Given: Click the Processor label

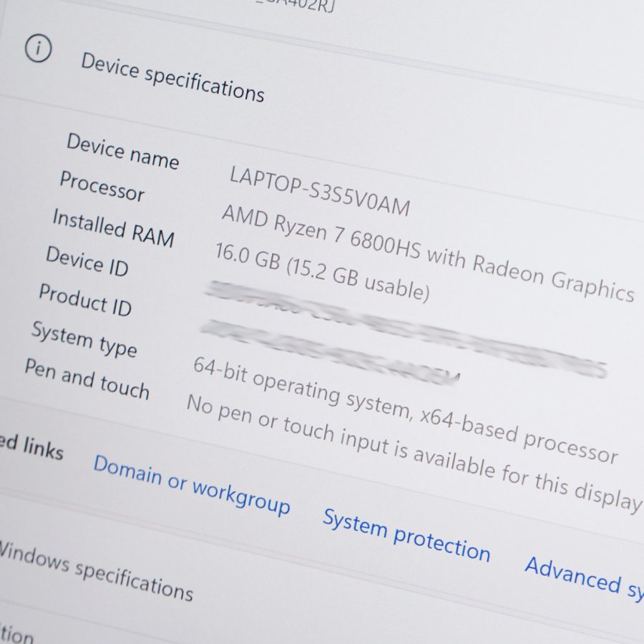Looking at the screenshot, I should [102, 186].
